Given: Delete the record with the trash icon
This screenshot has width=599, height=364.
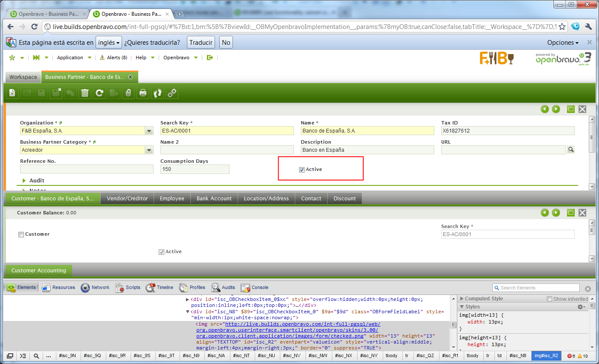Looking at the screenshot, I should pos(85,93).
